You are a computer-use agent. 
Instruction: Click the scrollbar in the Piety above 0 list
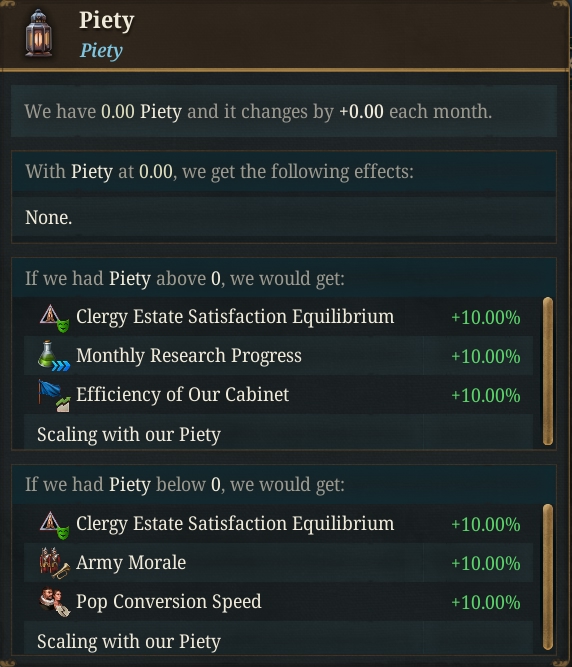click(x=548, y=371)
